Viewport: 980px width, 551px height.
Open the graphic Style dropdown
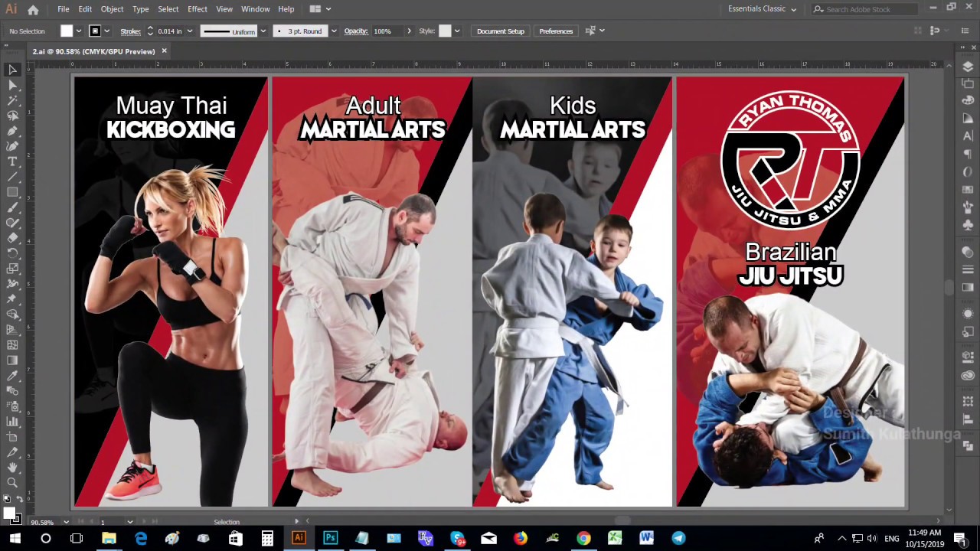pyautogui.click(x=457, y=31)
